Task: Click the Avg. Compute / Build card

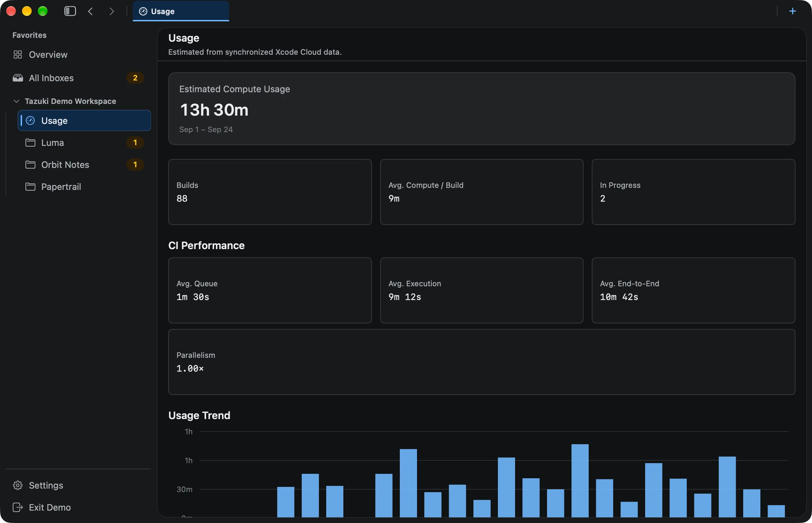Action: click(482, 192)
